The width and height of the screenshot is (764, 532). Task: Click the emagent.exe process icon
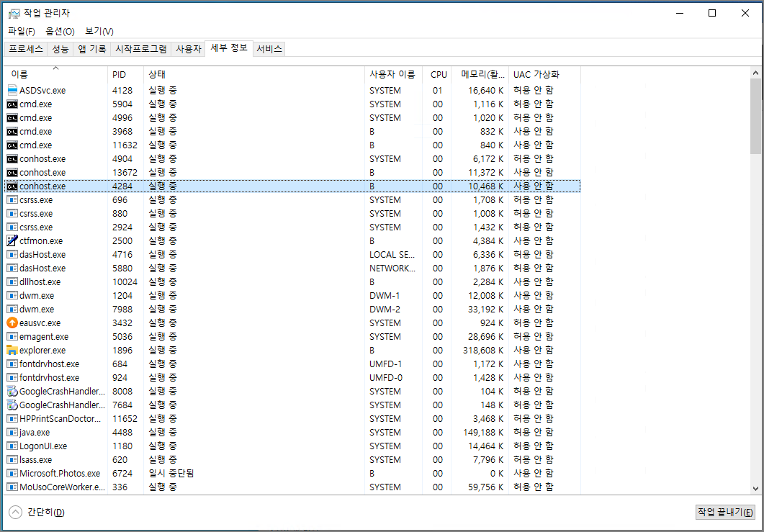click(x=12, y=336)
